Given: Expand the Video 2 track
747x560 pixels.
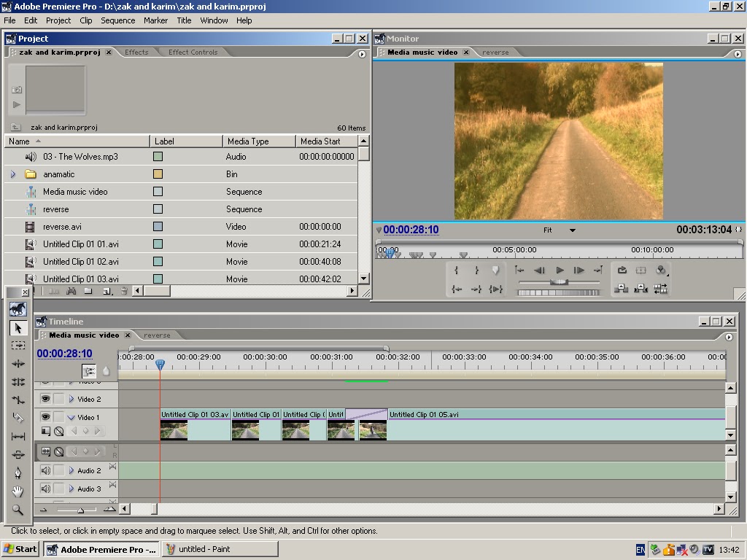Looking at the screenshot, I should (71, 399).
